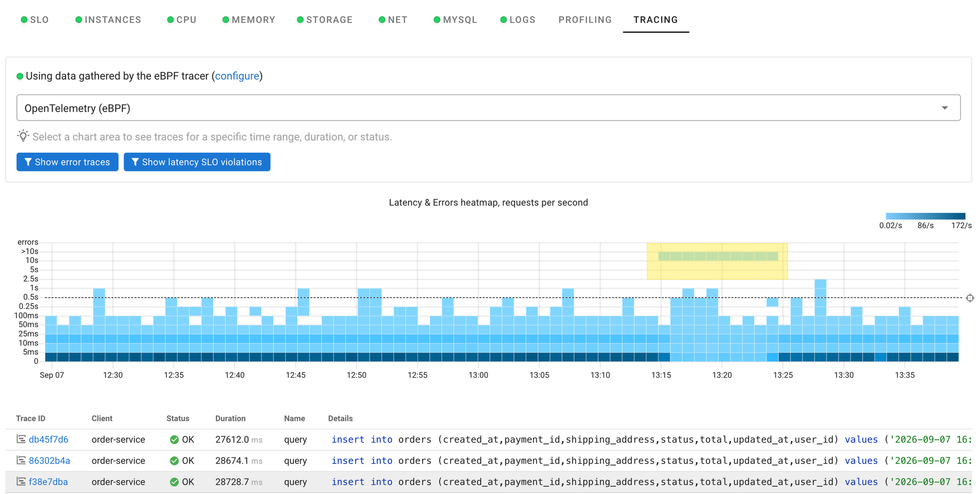The width and height of the screenshot is (980, 494).
Task: View the PROFILING tab
Action: [585, 20]
